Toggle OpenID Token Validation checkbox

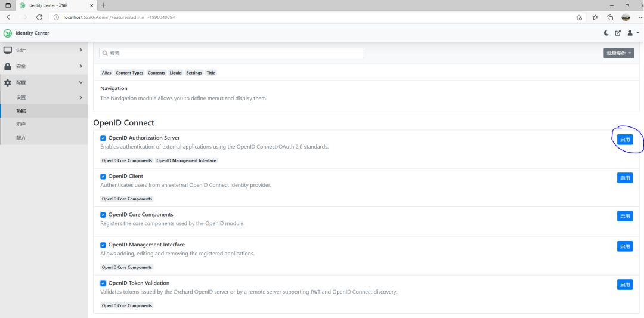pos(103,283)
